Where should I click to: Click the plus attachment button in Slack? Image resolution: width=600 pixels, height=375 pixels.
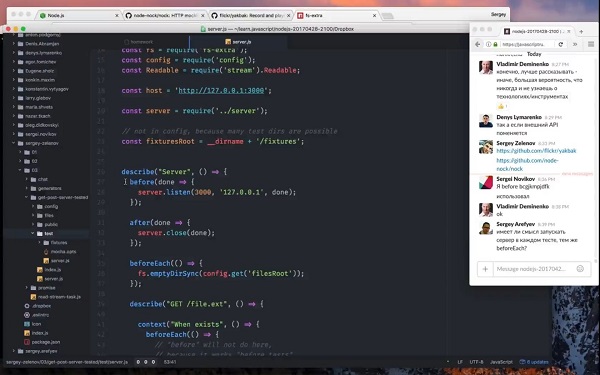pos(485,269)
